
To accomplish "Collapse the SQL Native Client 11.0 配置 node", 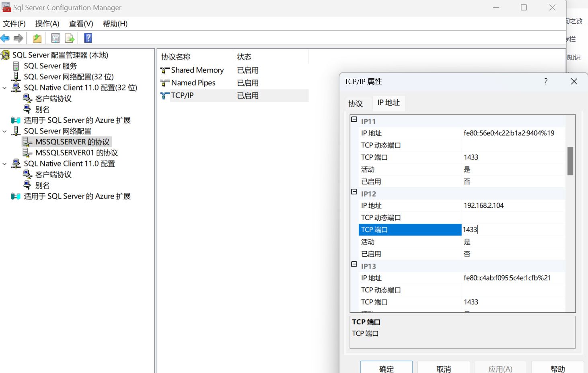I will [4, 164].
